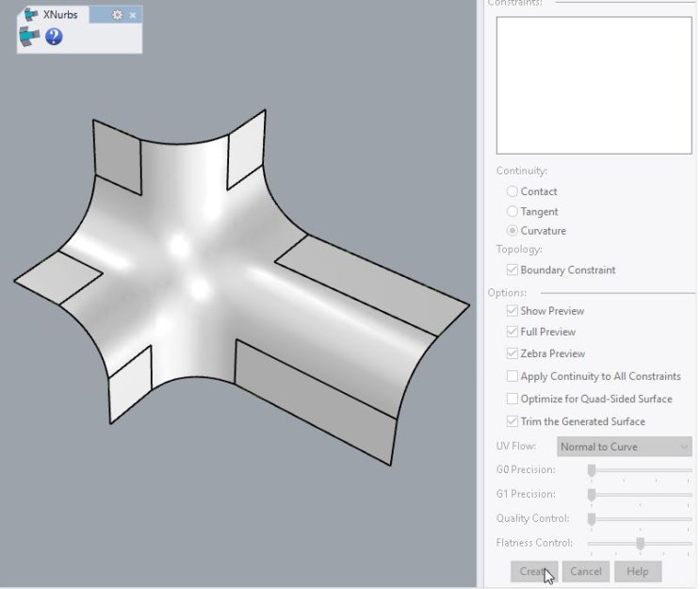Select Curvature continuity option

tap(513, 231)
